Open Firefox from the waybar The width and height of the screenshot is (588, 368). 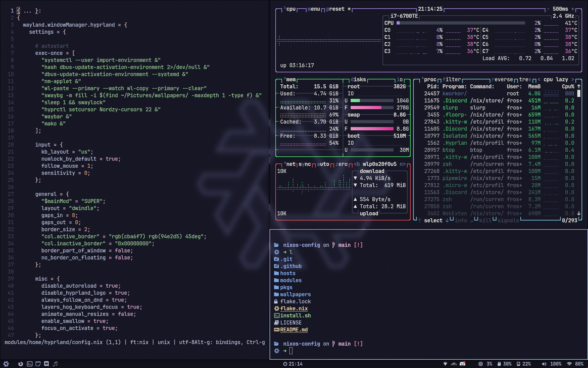point(21,364)
